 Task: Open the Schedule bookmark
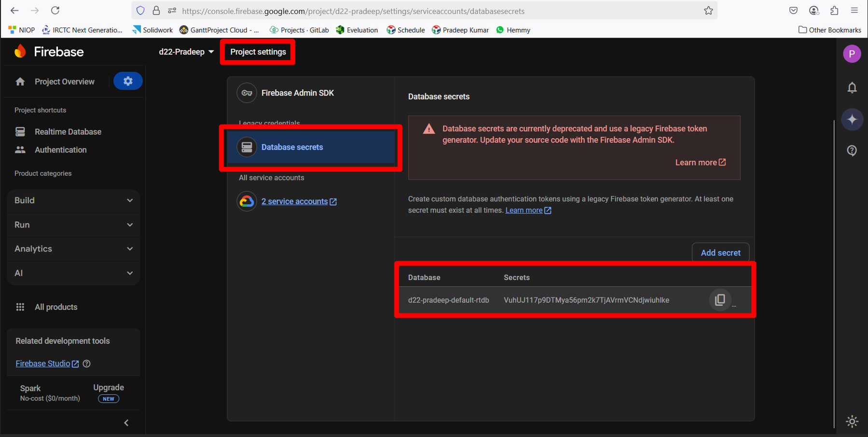406,30
